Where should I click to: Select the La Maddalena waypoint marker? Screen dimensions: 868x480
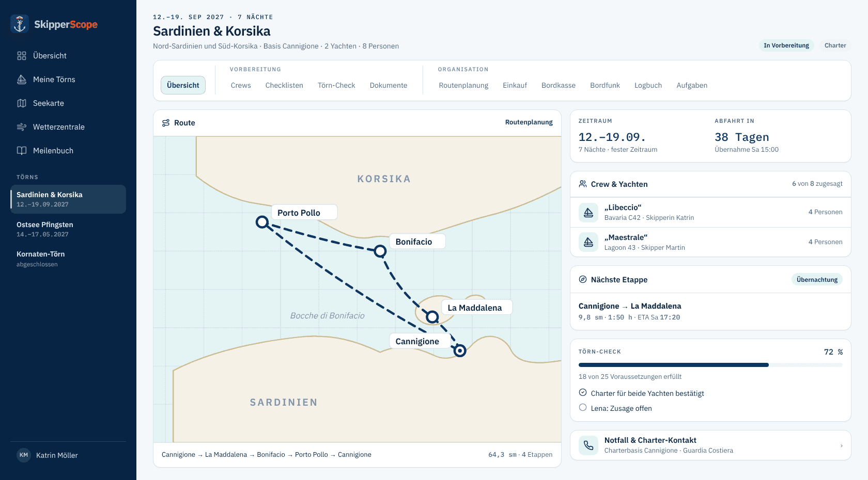coord(432,316)
